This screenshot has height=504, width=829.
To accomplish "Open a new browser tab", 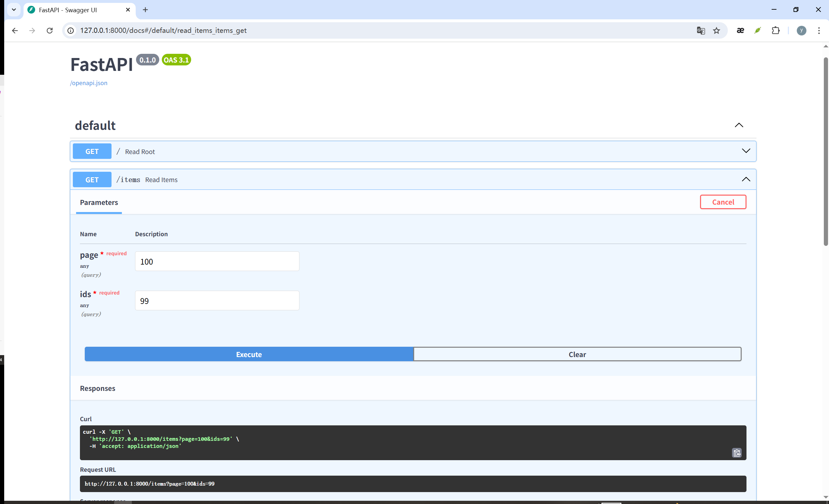I will [145, 10].
